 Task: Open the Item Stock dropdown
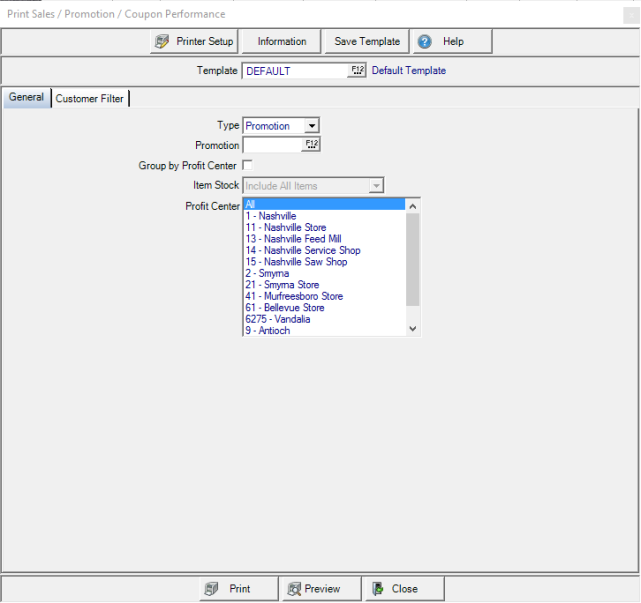tap(376, 186)
